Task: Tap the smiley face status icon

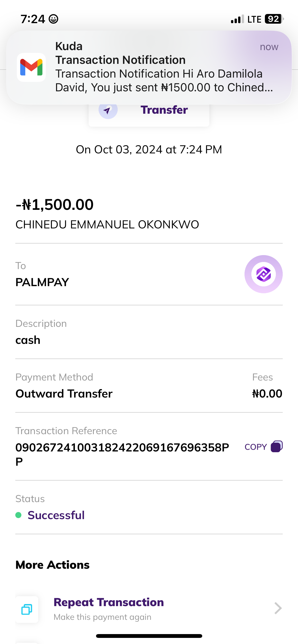Action: [53, 19]
